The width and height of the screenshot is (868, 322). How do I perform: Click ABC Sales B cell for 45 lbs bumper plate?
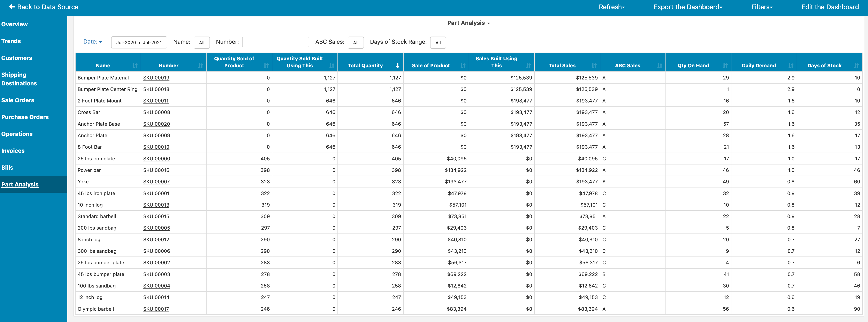(x=632, y=274)
